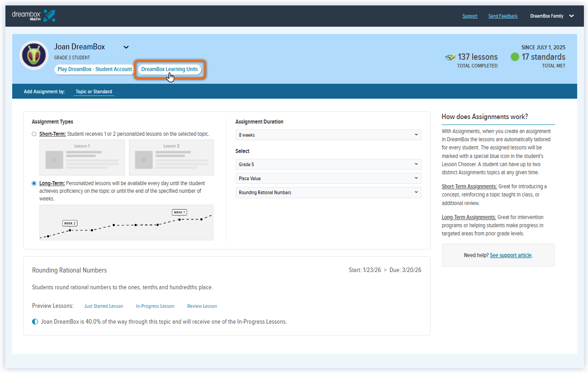Click the WEEK 7 marker on chart
588x373 pixels.
click(180, 212)
